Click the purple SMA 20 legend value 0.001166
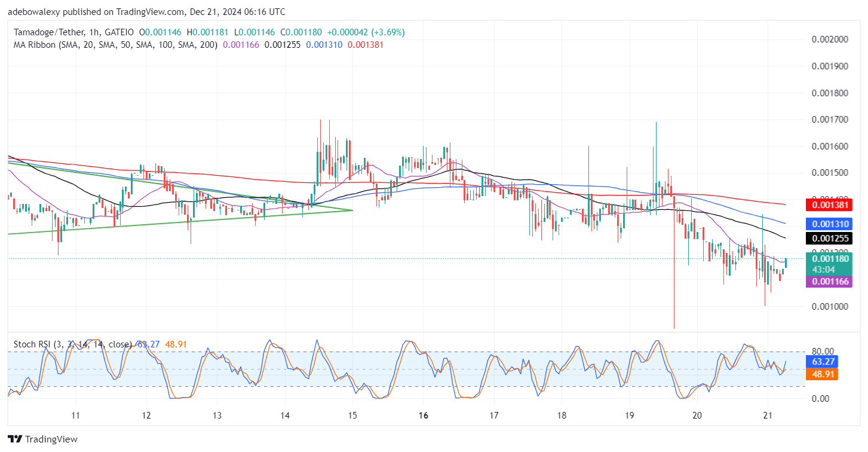This screenshot has height=452, width=868. pos(241,44)
